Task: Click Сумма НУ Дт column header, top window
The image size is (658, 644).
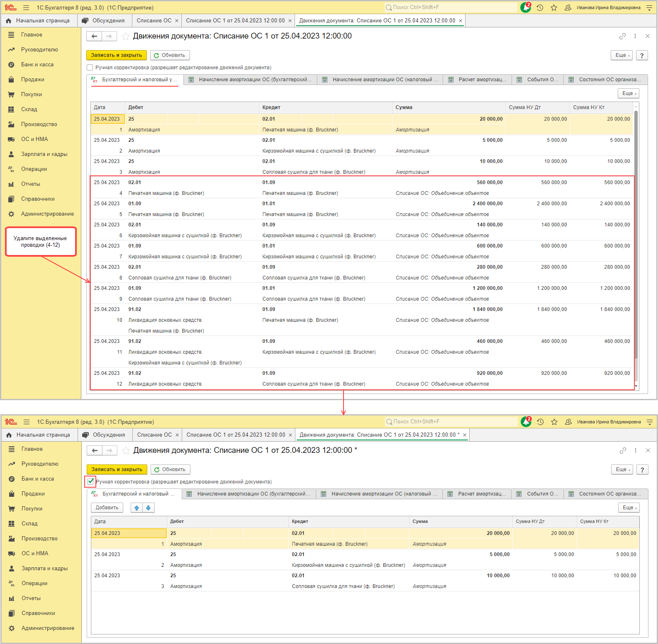Action: click(x=538, y=107)
